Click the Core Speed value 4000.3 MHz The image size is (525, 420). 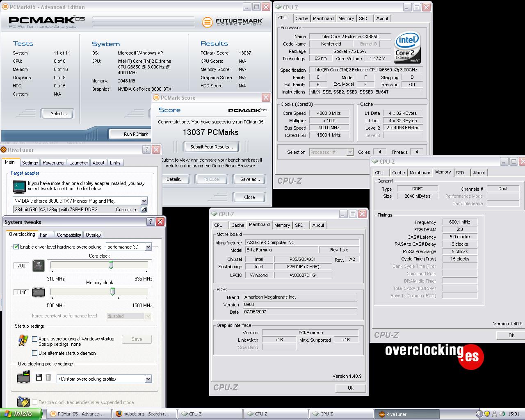pos(329,113)
